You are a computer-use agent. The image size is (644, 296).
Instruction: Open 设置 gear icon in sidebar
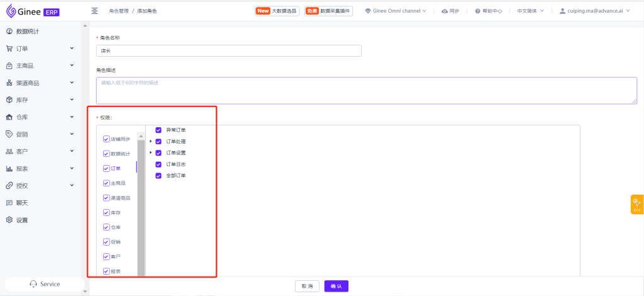click(9, 220)
